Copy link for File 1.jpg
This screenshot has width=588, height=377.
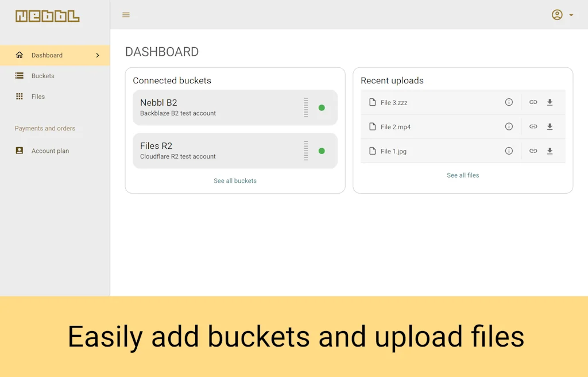[x=533, y=151]
